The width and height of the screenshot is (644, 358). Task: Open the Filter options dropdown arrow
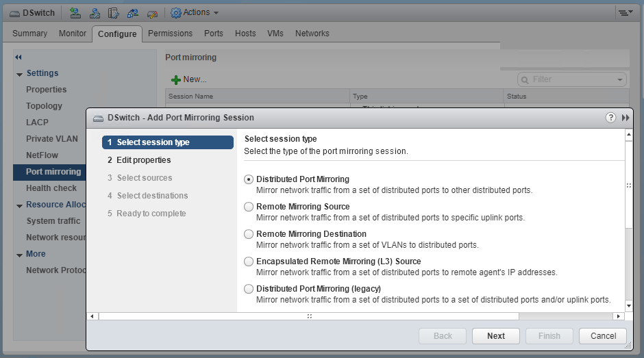click(x=620, y=79)
